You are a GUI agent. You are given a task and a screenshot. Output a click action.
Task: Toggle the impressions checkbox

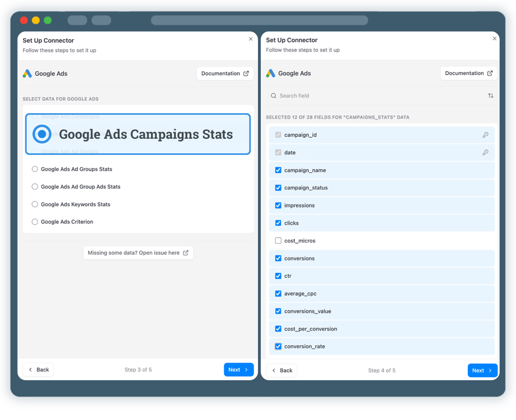(x=278, y=206)
